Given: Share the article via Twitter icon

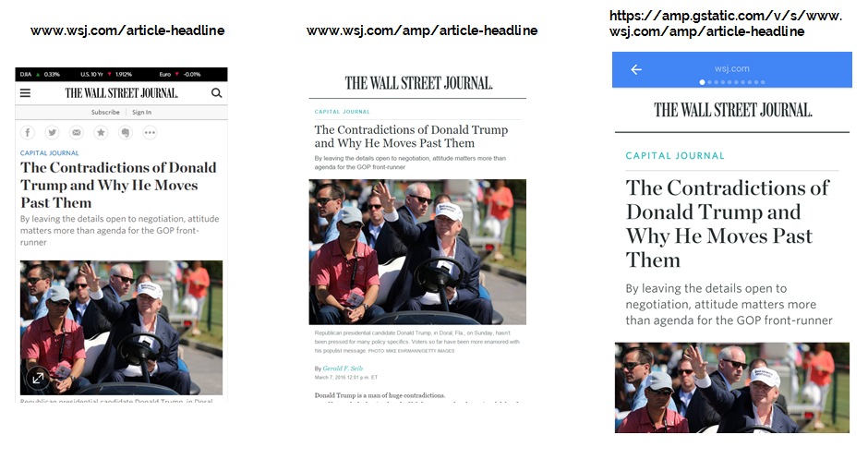Looking at the screenshot, I should pos(52,132).
